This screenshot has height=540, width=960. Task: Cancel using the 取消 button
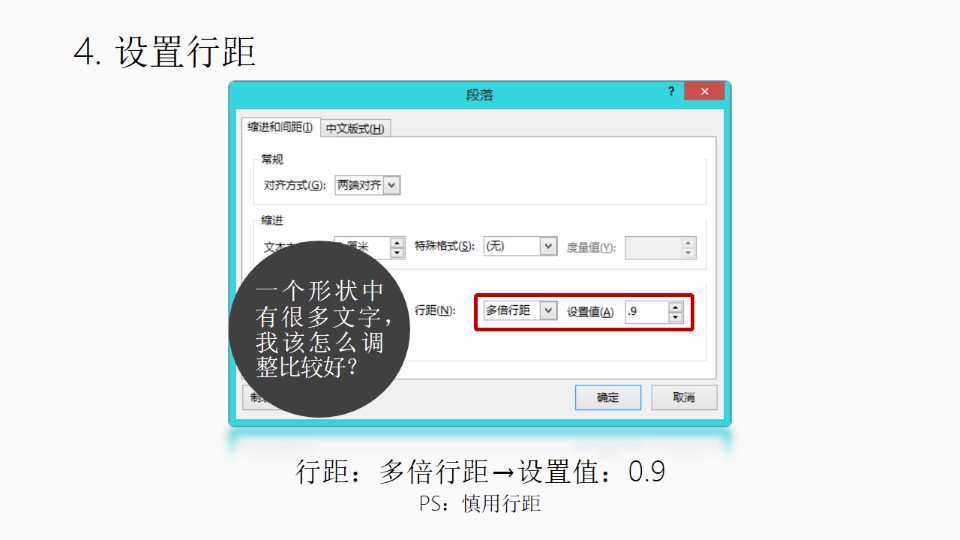[684, 397]
